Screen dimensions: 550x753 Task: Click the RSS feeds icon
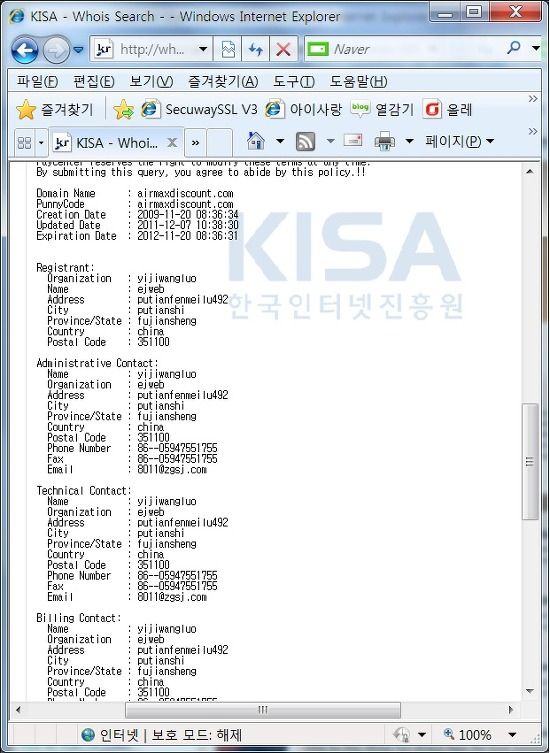click(x=306, y=141)
